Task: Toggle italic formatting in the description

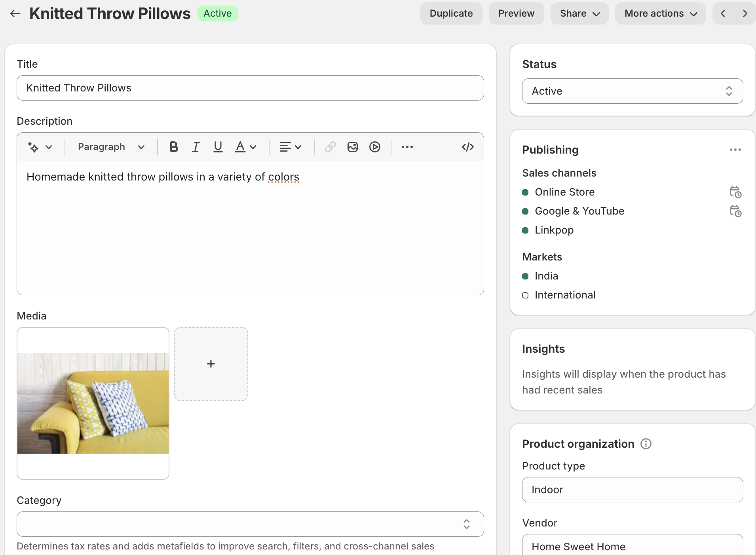Action: point(196,147)
